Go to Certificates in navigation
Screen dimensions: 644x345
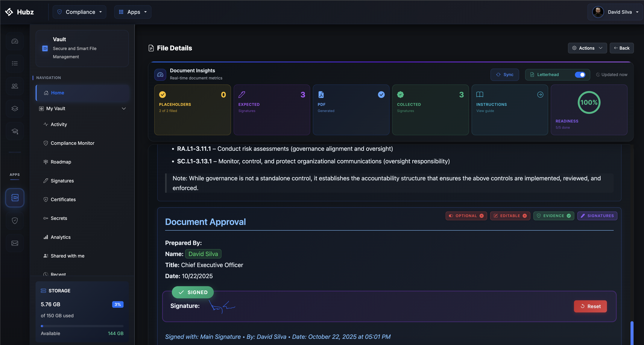coord(63,199)
